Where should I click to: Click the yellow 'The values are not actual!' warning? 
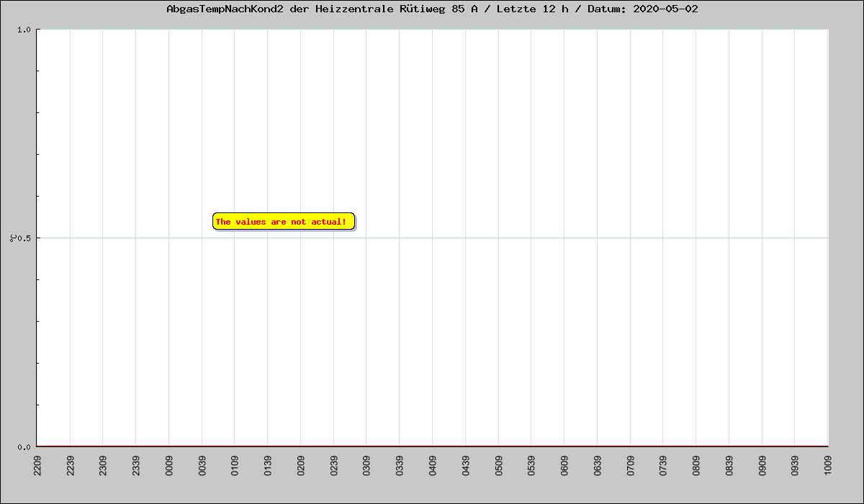coord(283,222)
